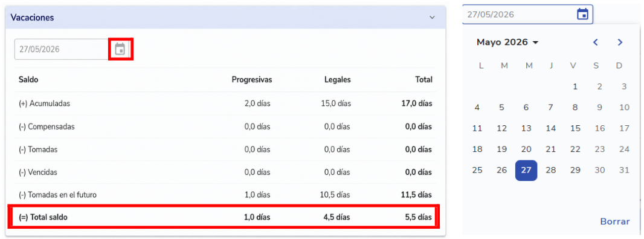644x239 pixels.
Task: Select day 14 in the calendar
Action: tap(551, 128)
